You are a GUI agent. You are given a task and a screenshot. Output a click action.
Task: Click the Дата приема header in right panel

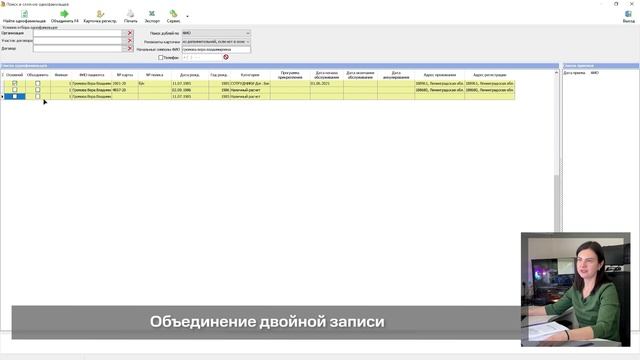[575, 73]
